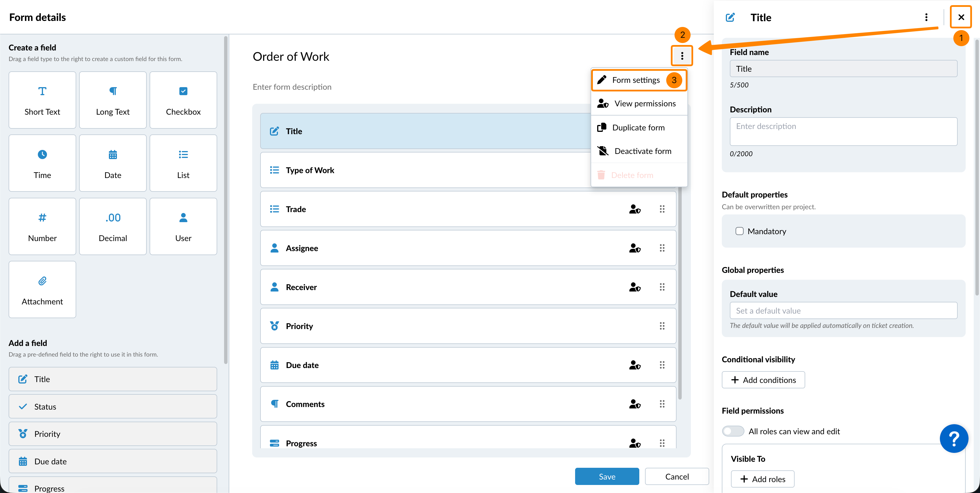Select the Attachment field type tile
Viewport: 980px width, 493px height.
(42, 289)
